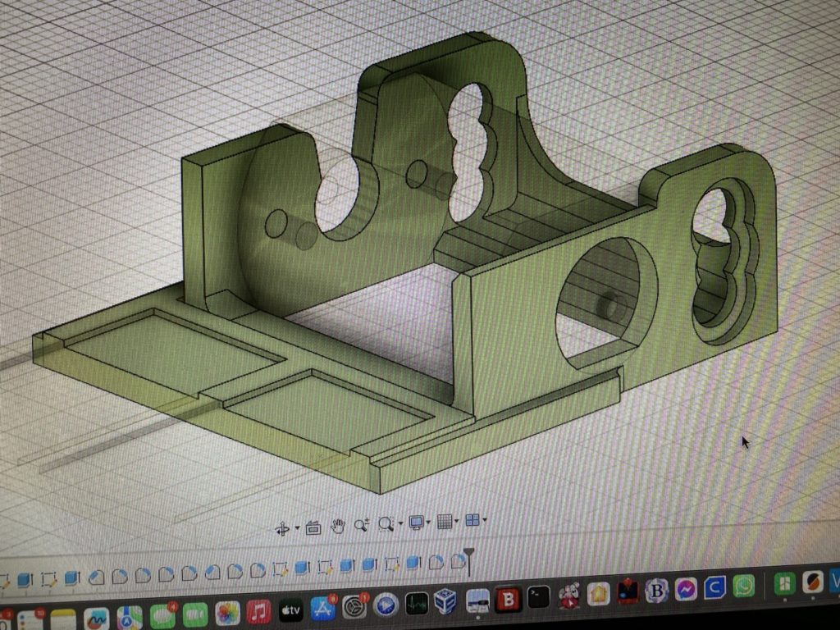Image resolution: width=840 pixels, height=630 pixels.
Task: Click the timeline end marker
Action: click(469, 555)
